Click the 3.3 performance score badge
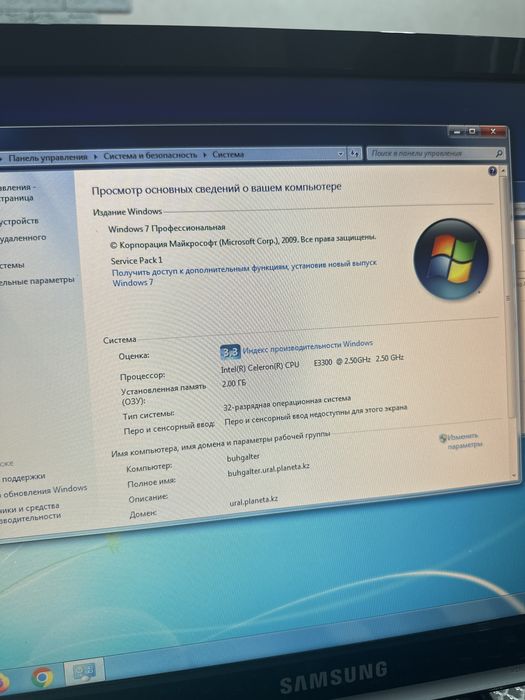525x700 pixels. (230, 352)
